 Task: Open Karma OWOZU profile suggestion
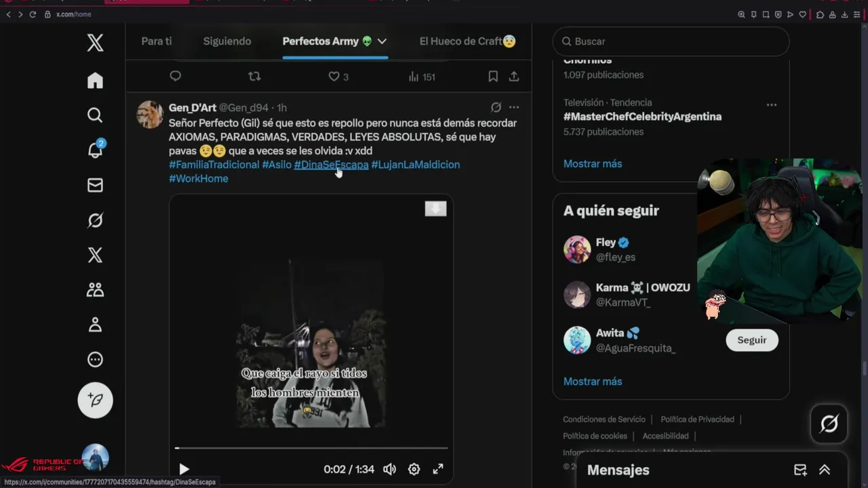tap(643, 288)
